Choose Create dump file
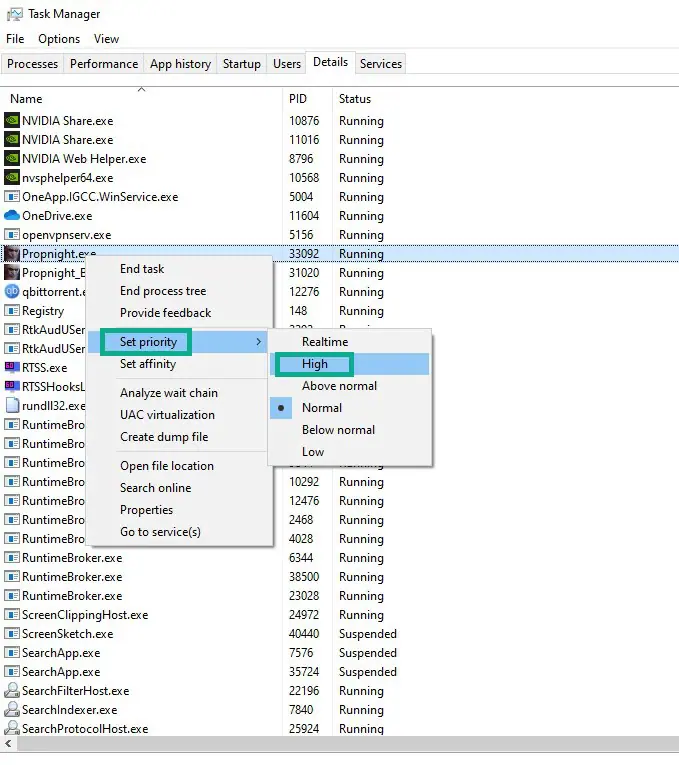679x765 pixels. click(179, 437)
